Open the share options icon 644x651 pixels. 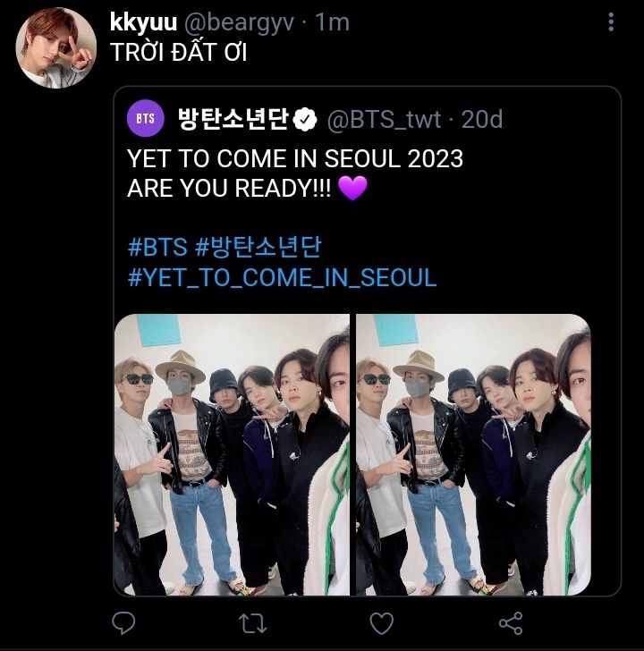tap(510, 621)
